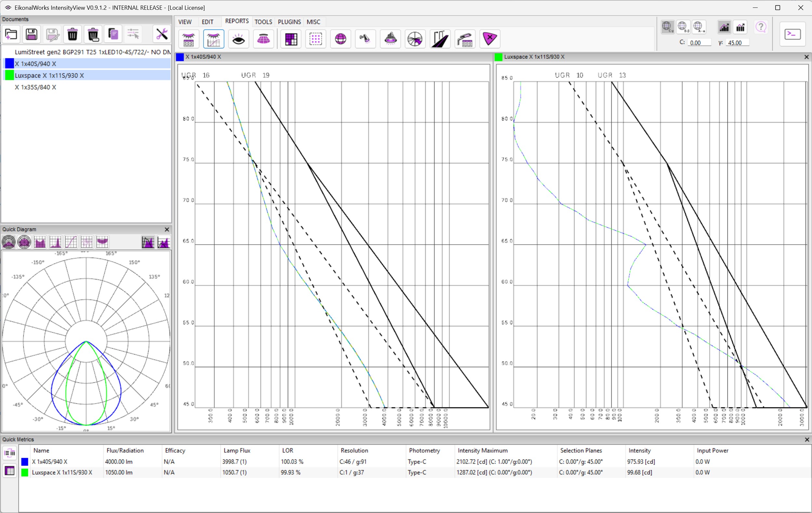Select the glare curve diagram report icon
The height and width of the screenshot is (513, 812).
tap(214, 39)
